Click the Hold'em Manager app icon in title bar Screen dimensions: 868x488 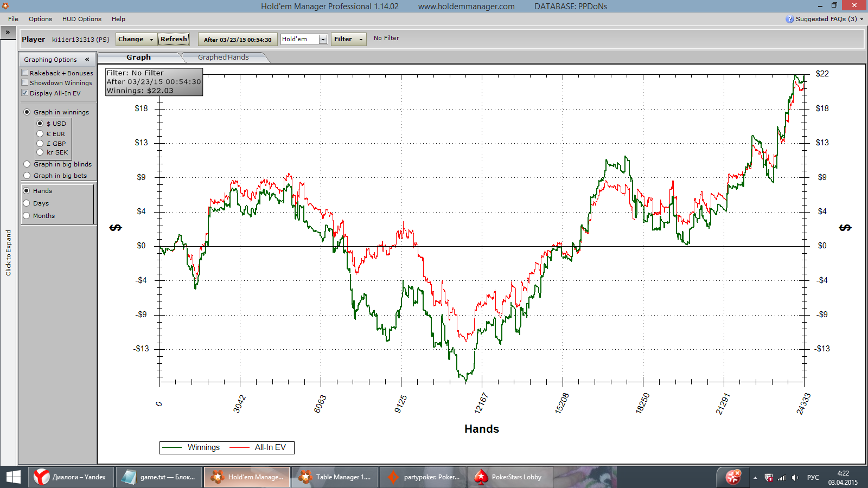(5, 6)
